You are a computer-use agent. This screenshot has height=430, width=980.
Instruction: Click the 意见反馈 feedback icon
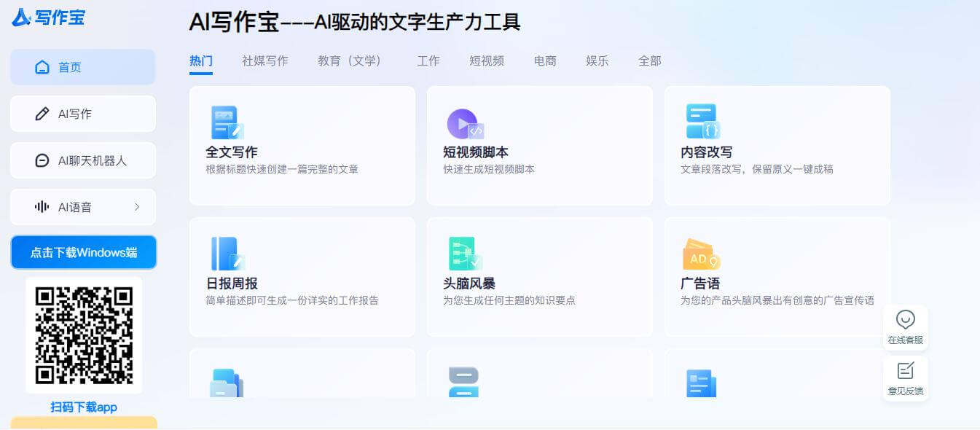click(x=905, y=378)
